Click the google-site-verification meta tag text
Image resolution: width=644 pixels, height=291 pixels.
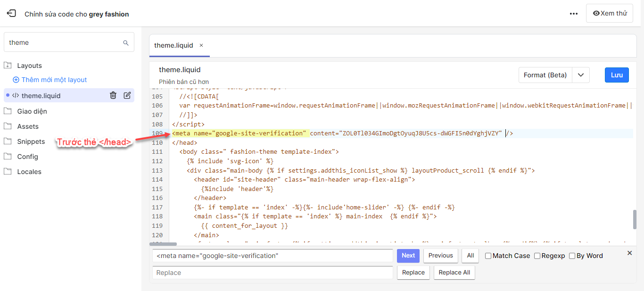click(x=343, y=133)
